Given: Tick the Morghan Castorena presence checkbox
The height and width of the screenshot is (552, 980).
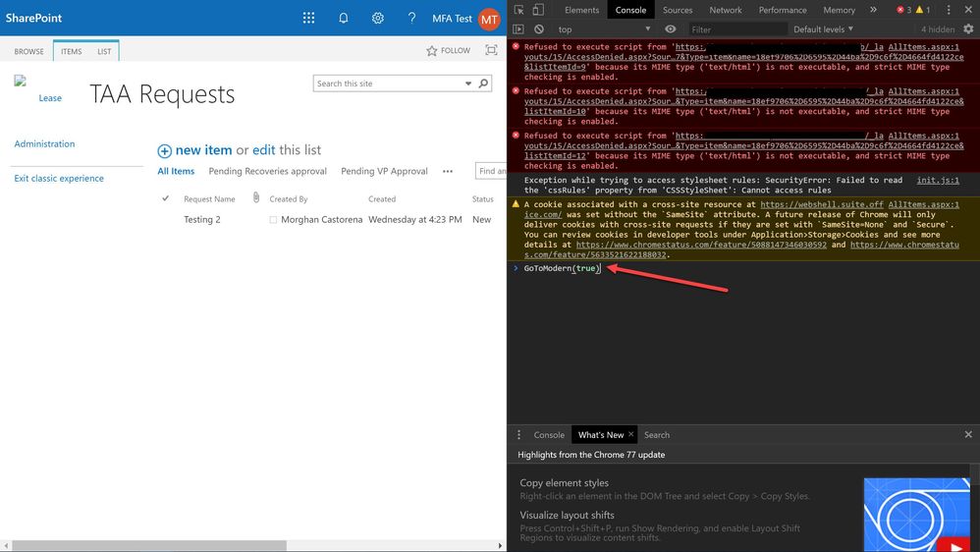Looking at the screenshot, I should point(273,219).
